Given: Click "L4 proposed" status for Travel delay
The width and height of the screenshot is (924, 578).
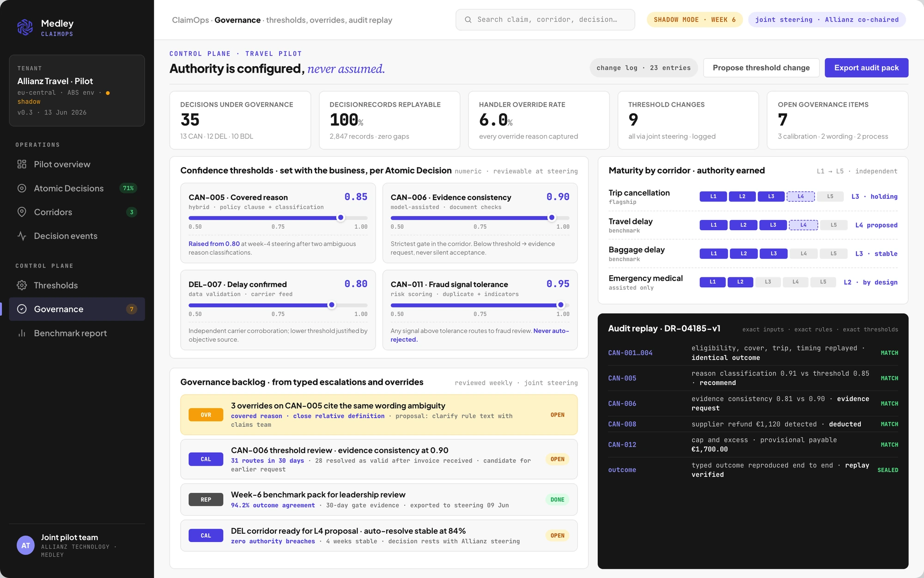Looking at the screenshot, I should pos(876,225).
